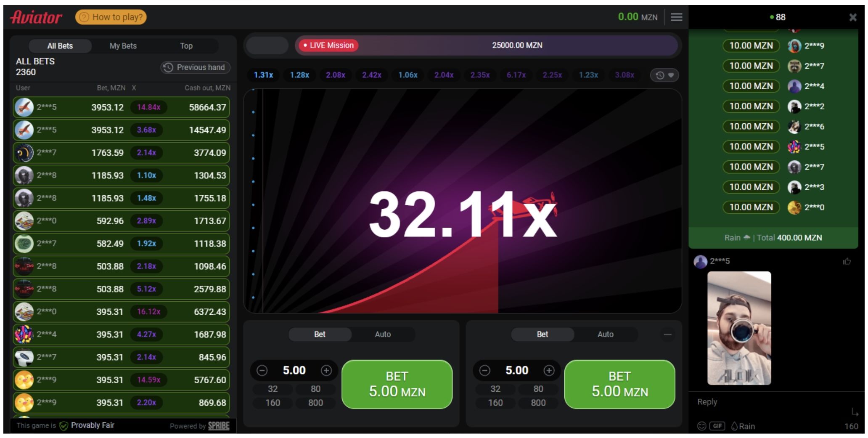The image size is (868, 438).
Task: Click the Provably Fair shield icon
Action: pyautogui.click(x=64, y=426)
